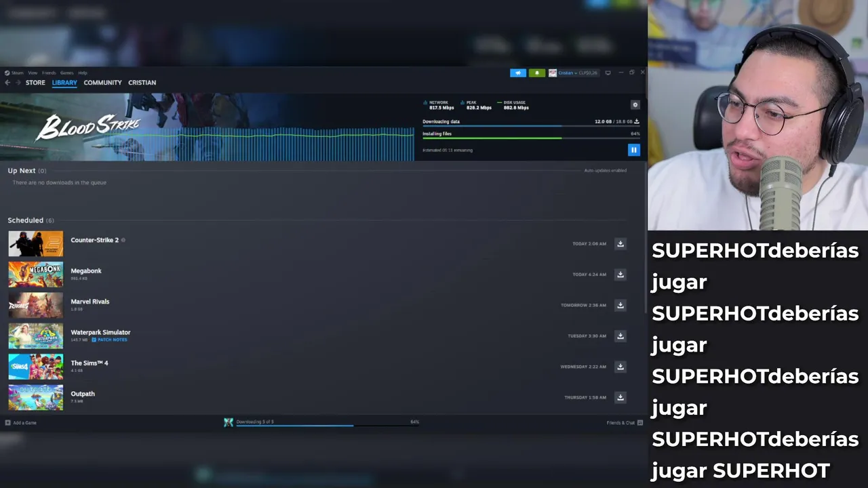Image resolution: width=868 pixels, height=488 pixels.
Task: Click the Up Next (0) heading
Action: click(27, 171)
